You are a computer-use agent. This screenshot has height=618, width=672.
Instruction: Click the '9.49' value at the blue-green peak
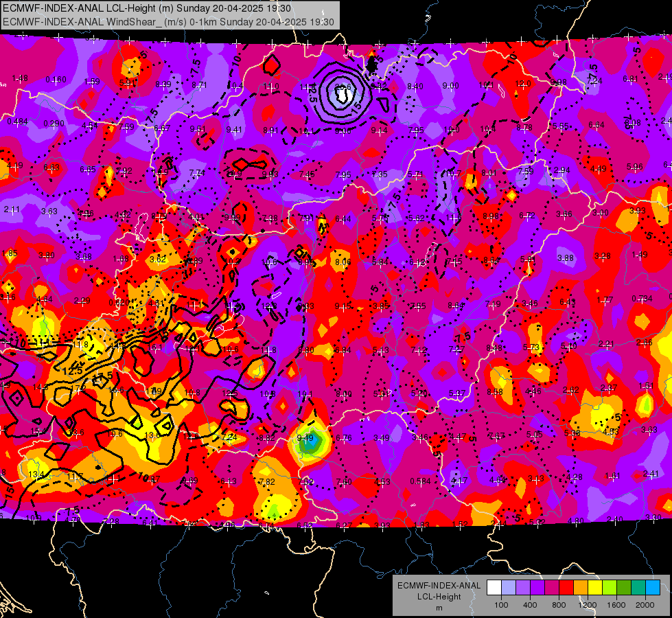pyautogui.click(x=305, y=437)
